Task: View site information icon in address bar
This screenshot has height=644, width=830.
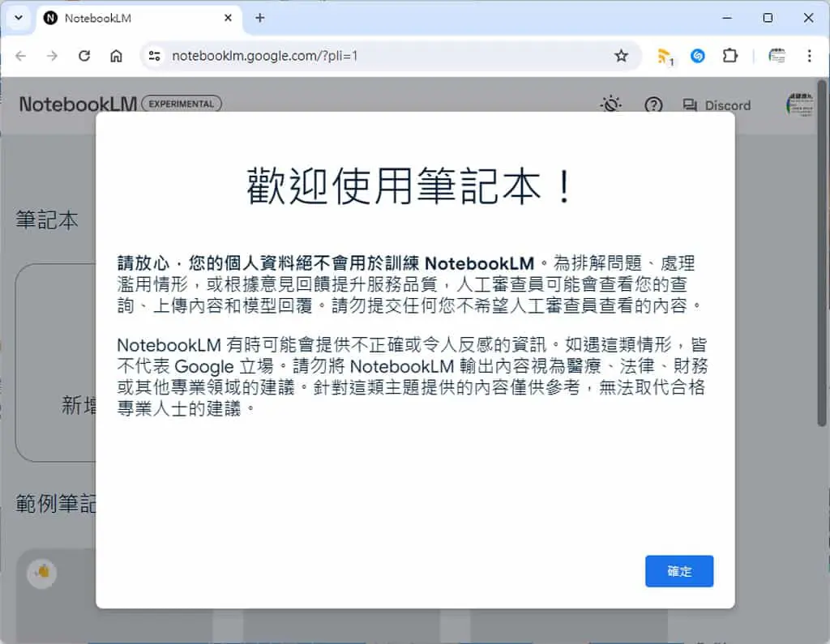Action: [x=154, y=56]
